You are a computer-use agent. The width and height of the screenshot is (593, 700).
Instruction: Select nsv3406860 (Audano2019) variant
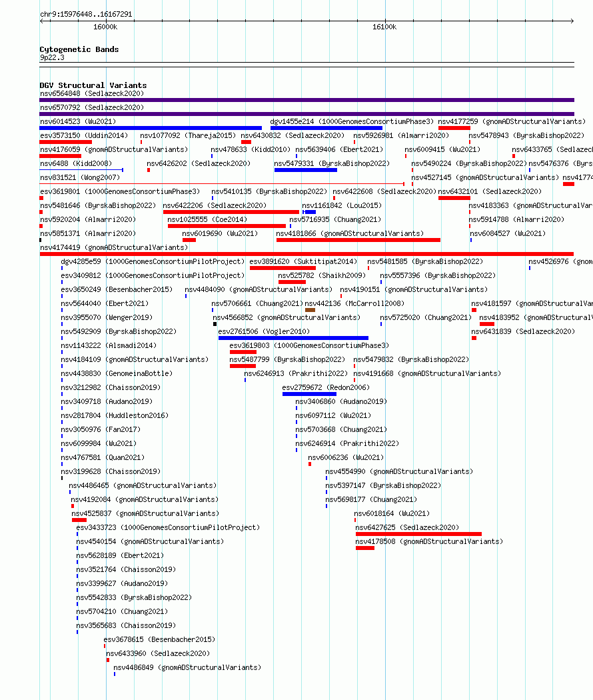click(296, 408)
